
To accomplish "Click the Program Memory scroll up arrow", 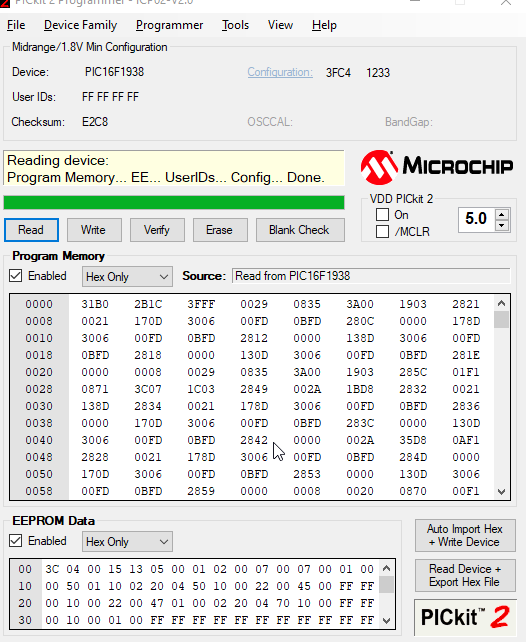I will point(501,303).
